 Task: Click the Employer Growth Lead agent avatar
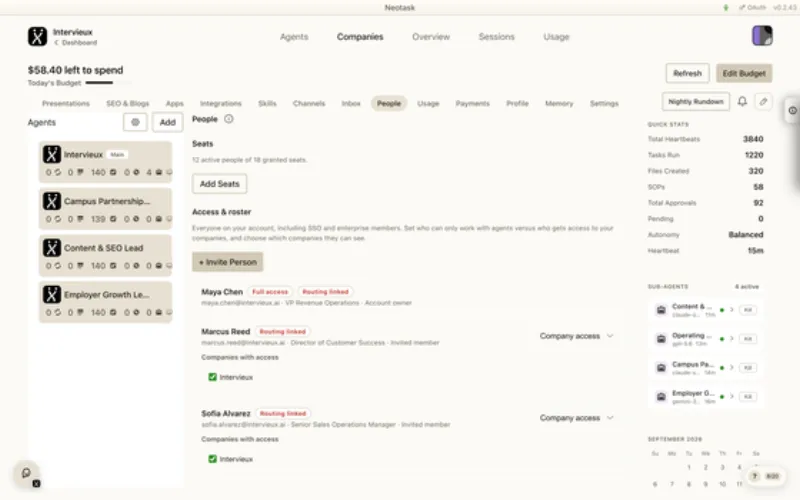click(x=52, y=294)
